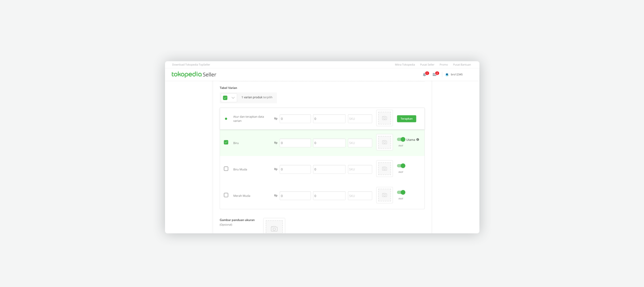This screenshot has width=644, height=287.
Task: Upload photo for Biru variant
Action: pos(384,143)
